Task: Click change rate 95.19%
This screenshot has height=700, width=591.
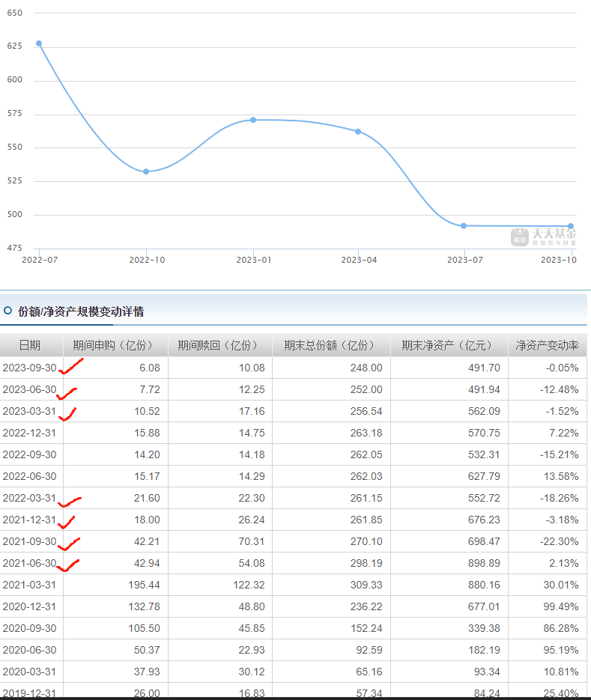Action: (x=561, y=650)
